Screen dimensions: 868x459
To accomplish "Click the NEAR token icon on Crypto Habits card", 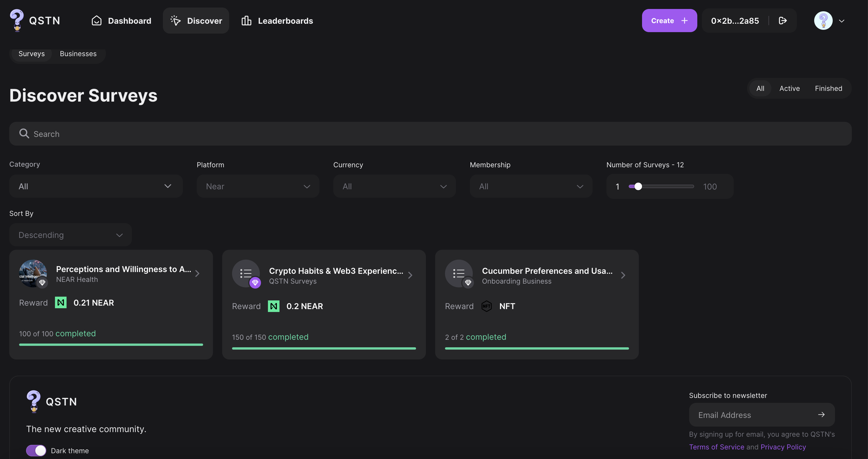I will pos(273,306).
